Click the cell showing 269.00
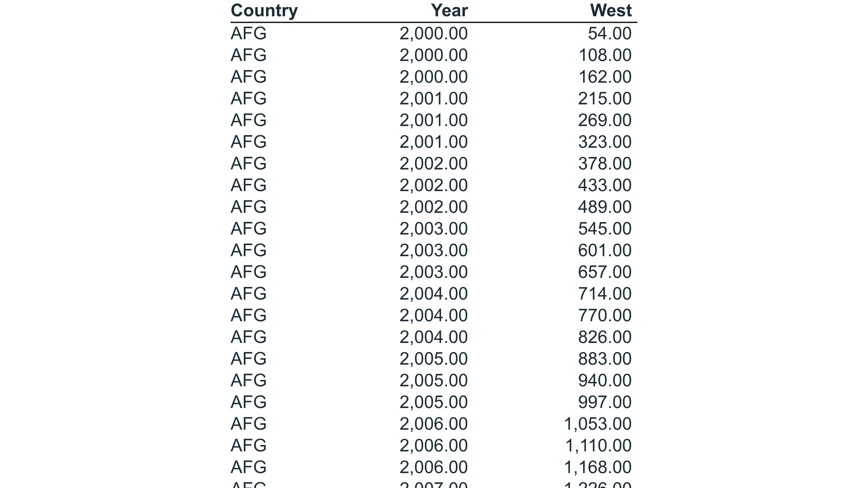 pos(605,120)
